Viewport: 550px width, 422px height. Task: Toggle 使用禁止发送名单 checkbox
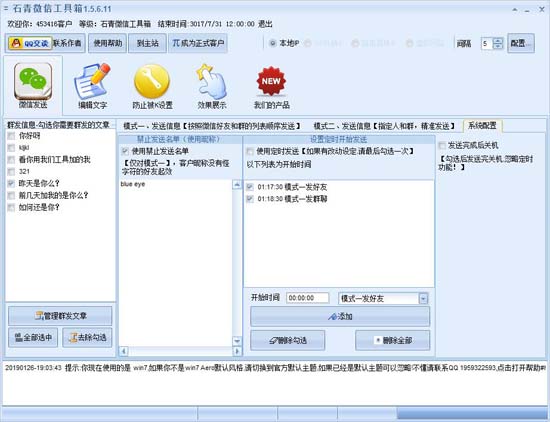pos(125,152)
